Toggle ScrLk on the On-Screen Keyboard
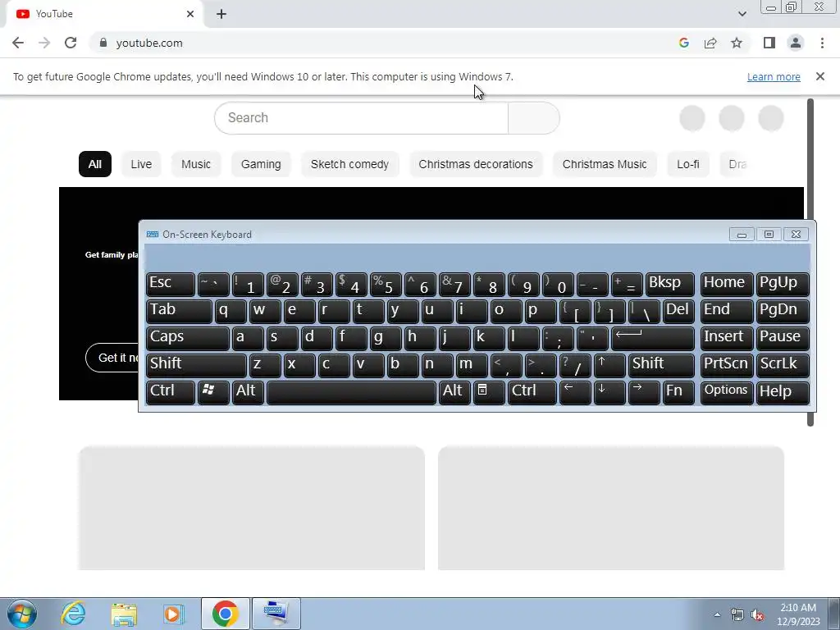The height and width of the screenshot is (630, 840). click(x=783, y=365)
